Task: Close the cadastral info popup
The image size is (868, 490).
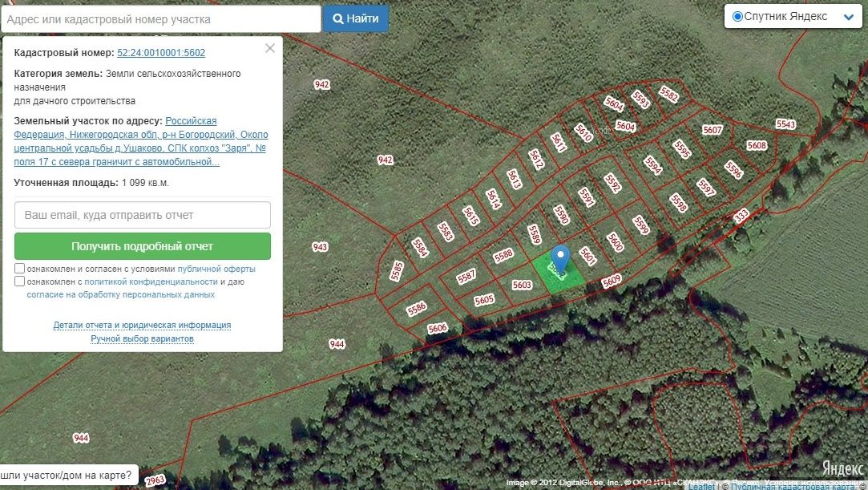Action: 270,48
